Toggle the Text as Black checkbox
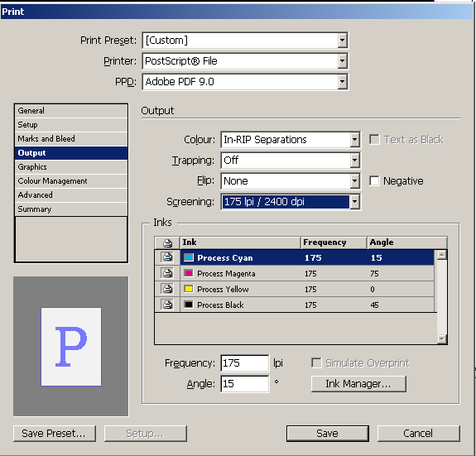Screen dimensions: 476x456 coord(374,140)
